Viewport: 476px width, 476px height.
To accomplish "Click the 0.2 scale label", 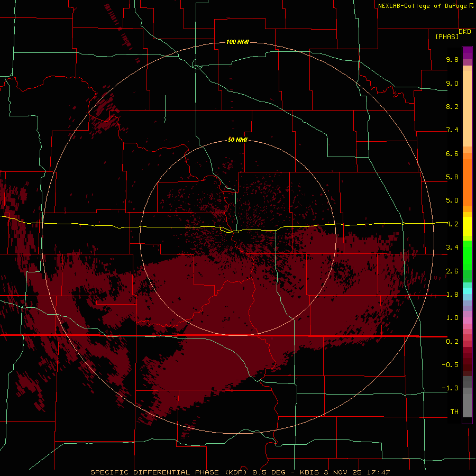I will [x=452, y=342].
